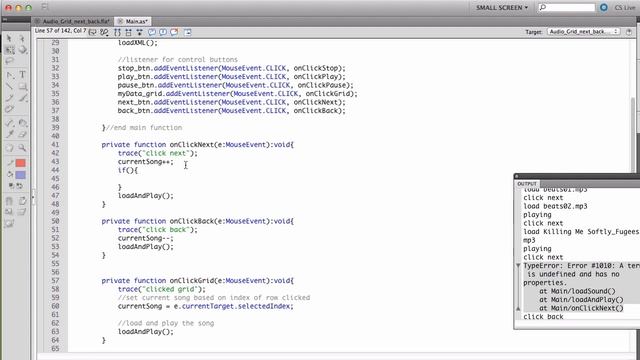Select the Eraser tool
The width and height of the screenshot is (640, 360).
[22, 134]
